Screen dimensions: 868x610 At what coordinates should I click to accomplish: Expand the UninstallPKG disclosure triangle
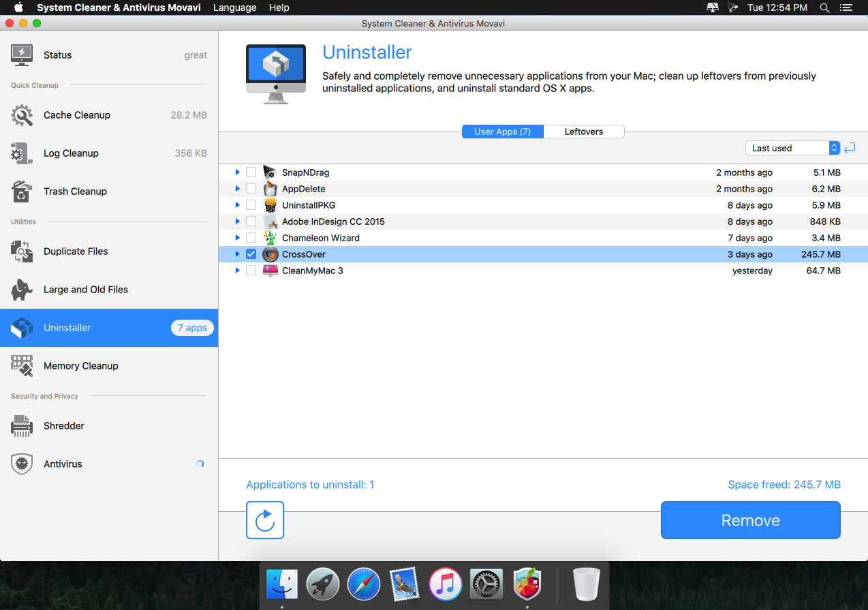[x=237, y=205]
